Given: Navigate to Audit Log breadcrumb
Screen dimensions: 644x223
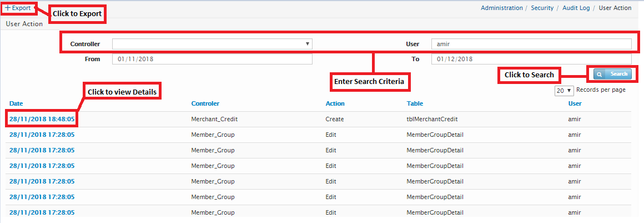Looking at the screenshot, I should click(576, 8).
